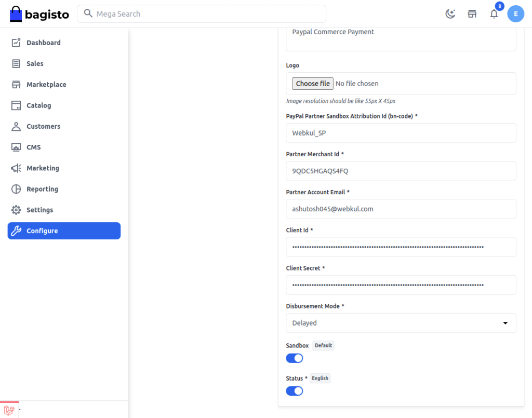The image size is (532, 418).
Task: Click the Configure wrench icon
Action: coord(16,231)
